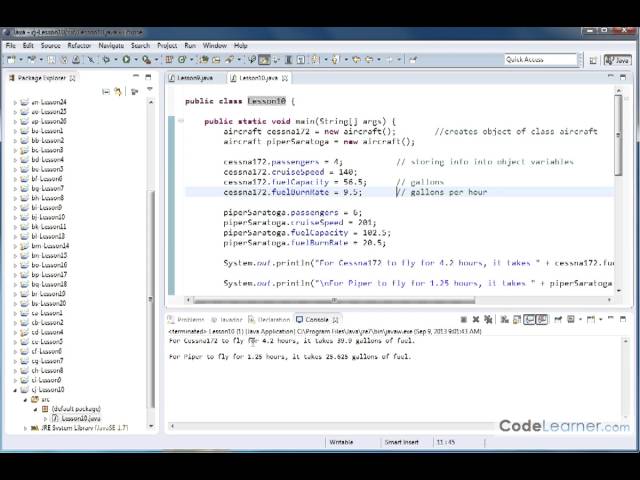Run the program with the green Run icon
The height and width of the screenshot is (480, 640).
pyautogui.click(x=126, y=60)
